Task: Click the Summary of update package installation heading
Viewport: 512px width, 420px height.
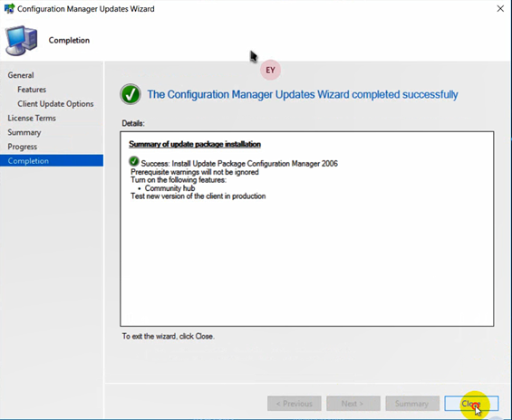Action: click(195, 144)
